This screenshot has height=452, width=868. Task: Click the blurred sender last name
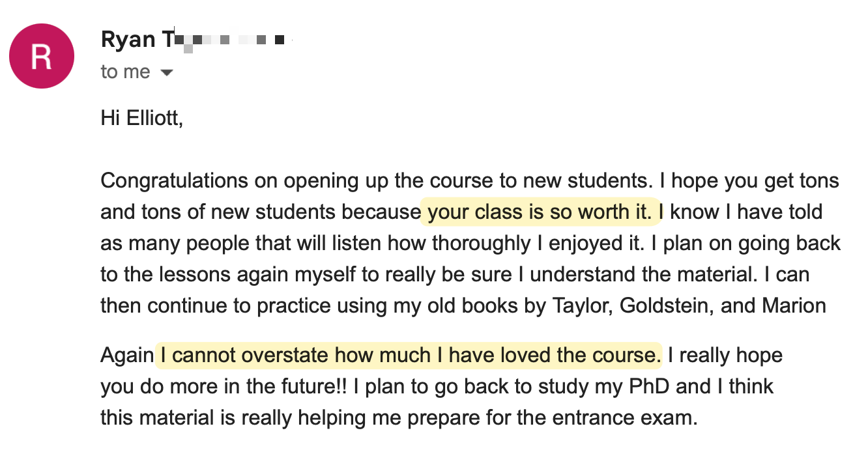coord(228,41)
